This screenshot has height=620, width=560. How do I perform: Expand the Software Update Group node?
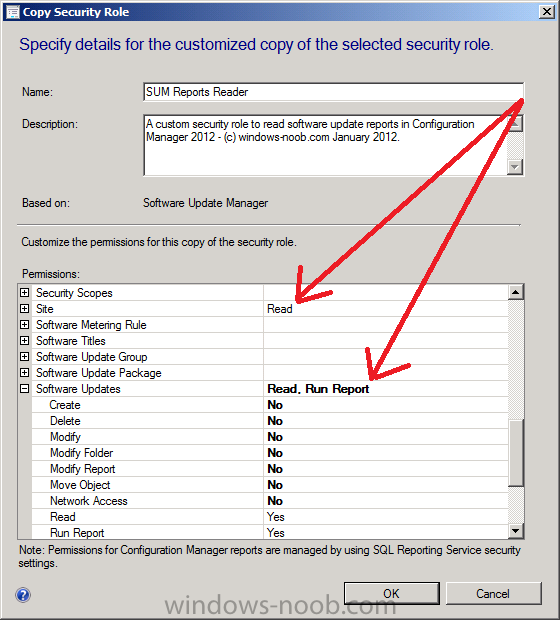[x=25, y=357]
